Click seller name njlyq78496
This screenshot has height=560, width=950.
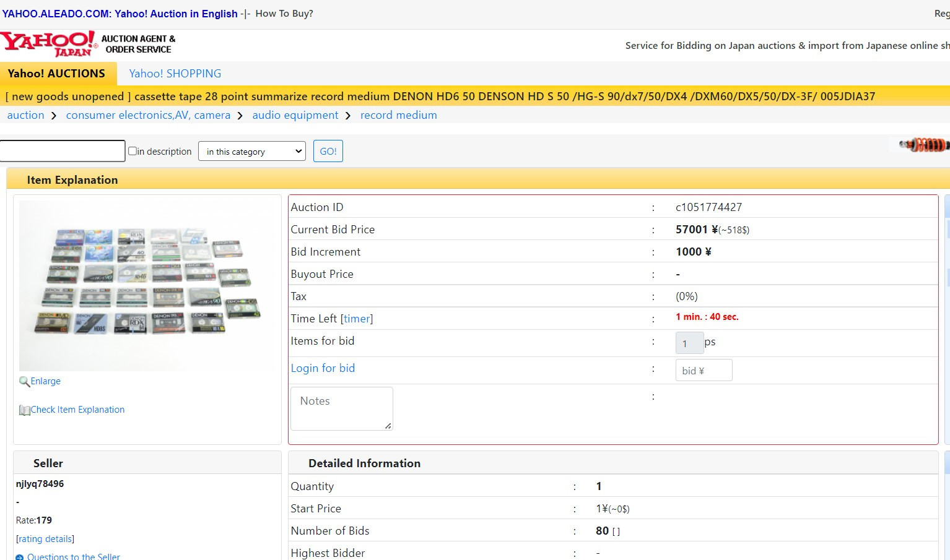coord(40,484)
